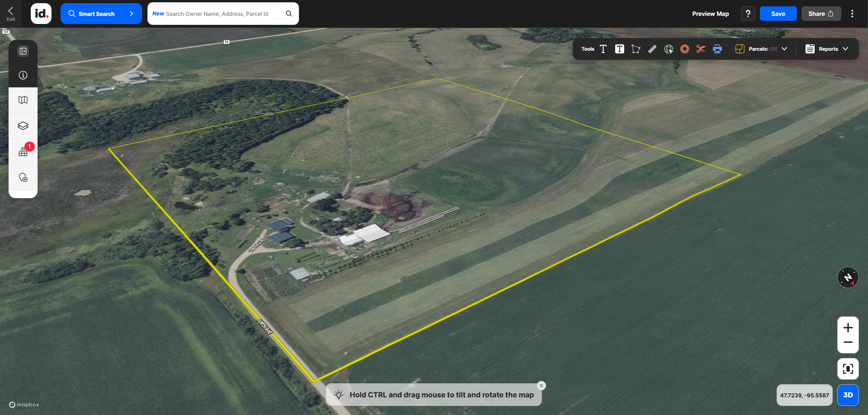The width and height of the screenshot is (868, 415).
Task: Open the map layers stack panel
Action: coord(23,126)
